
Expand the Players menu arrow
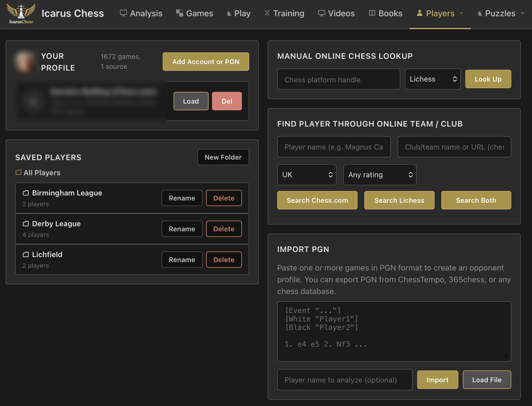pyautogui.click(x=461, y=13)
